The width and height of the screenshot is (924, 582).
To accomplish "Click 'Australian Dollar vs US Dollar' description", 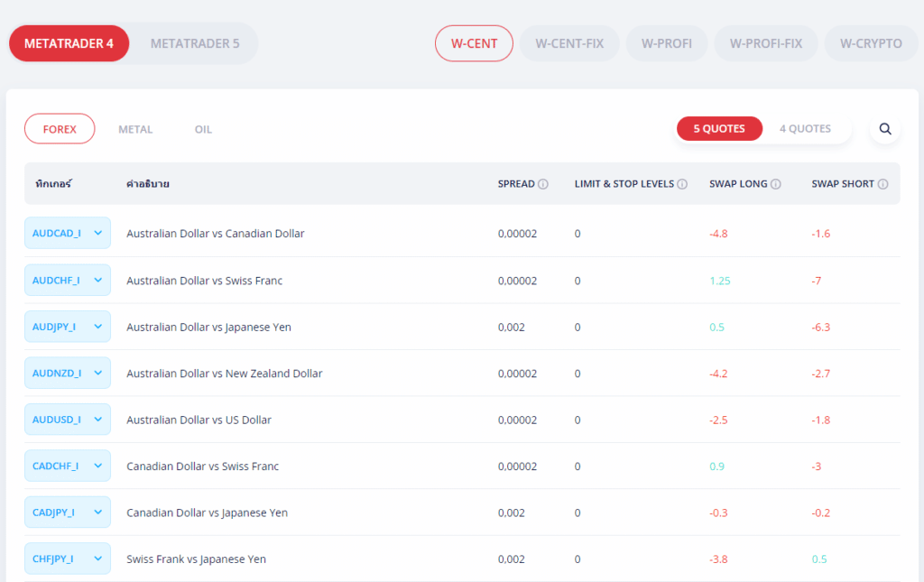I will coord(199,420).
